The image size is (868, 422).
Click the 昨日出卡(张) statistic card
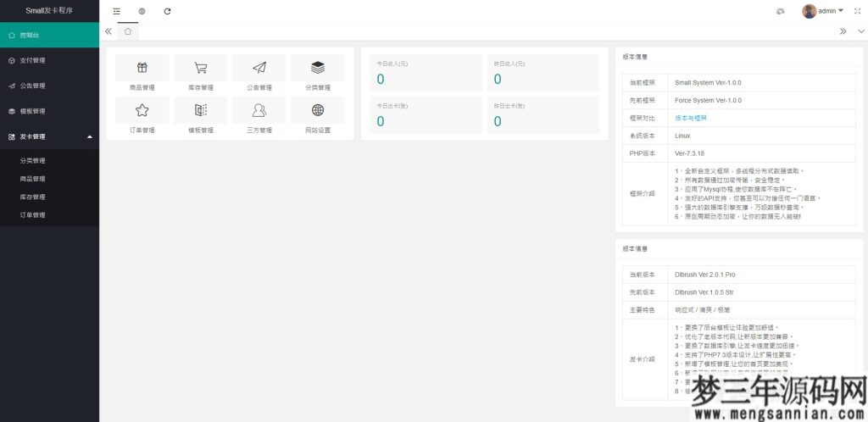click(543, 114)
